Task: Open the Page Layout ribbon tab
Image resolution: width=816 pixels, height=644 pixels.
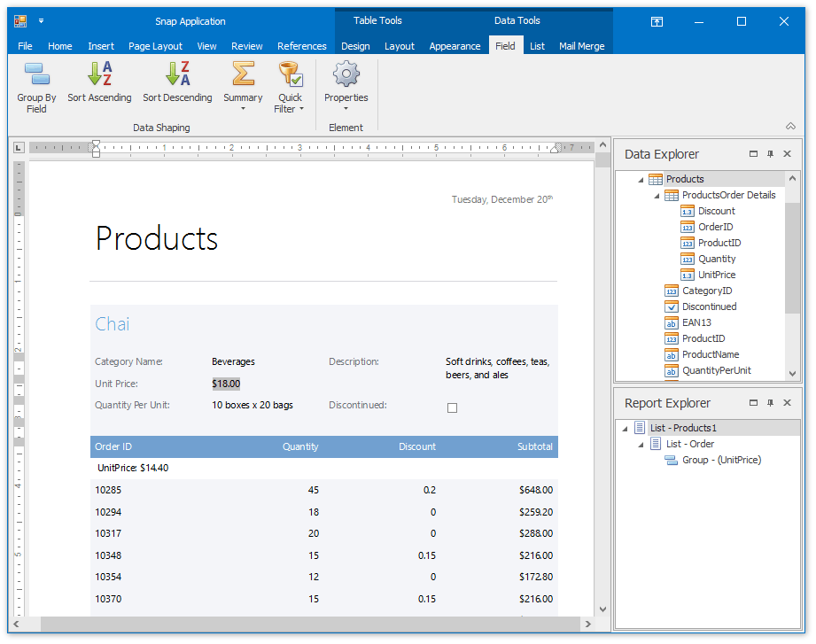Action: coord(155,46)
